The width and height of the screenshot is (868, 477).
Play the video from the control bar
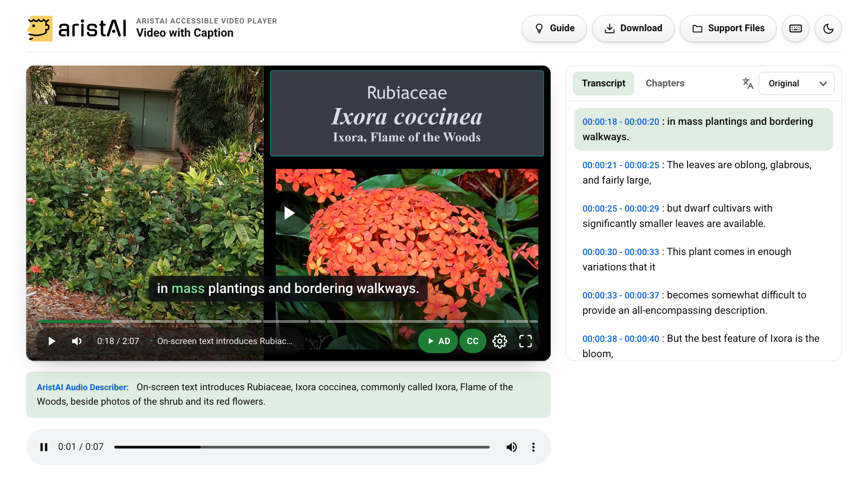pyautogui.click(x=52, y=341)
